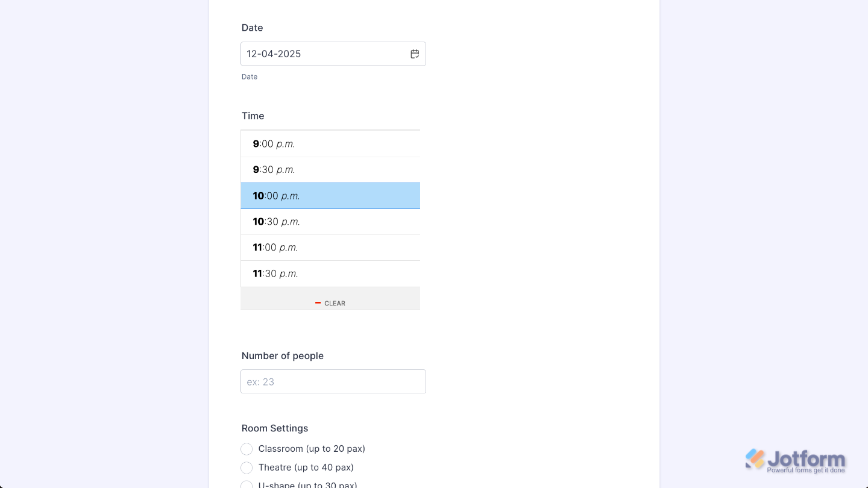Click the Time section heading
The height and width of the screenshot is (488, 868).
click(x=253, y=116)
